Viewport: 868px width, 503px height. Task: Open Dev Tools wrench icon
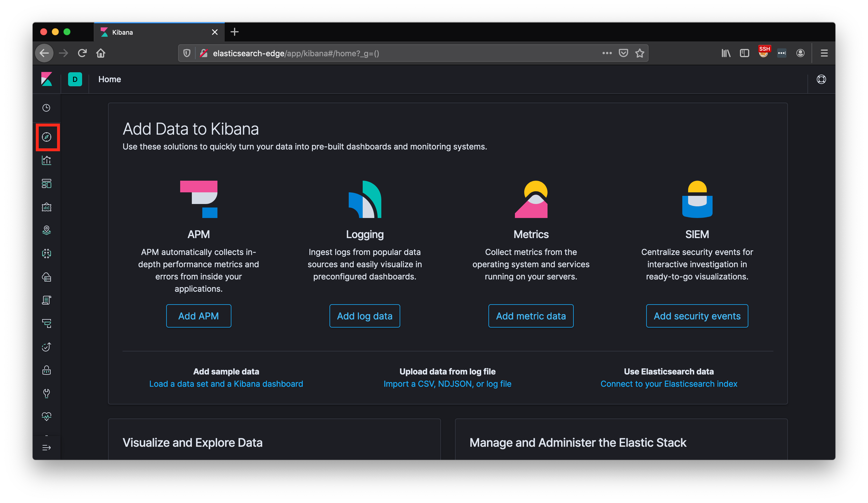47,393
